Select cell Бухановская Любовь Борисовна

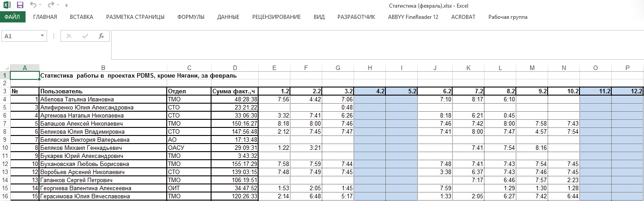103,164
